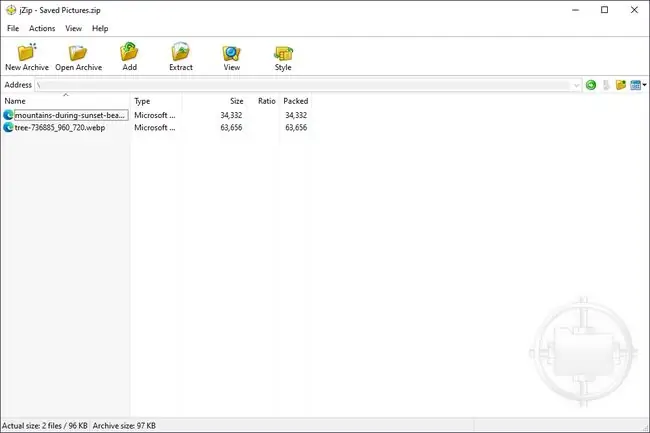Sort by the Size column header
Screen dimensions: 650x433
point(214,101)
